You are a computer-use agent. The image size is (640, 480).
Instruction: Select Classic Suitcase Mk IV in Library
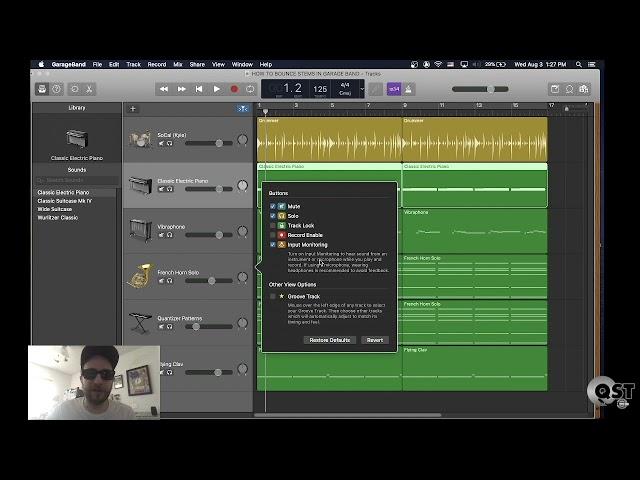(64, 201)
